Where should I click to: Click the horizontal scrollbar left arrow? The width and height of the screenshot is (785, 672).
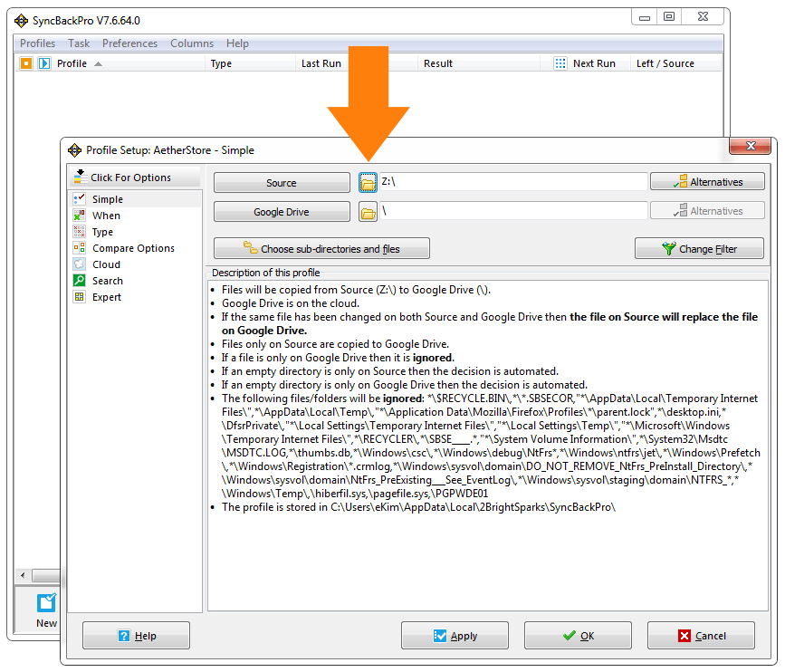click(x=23, y=575)
